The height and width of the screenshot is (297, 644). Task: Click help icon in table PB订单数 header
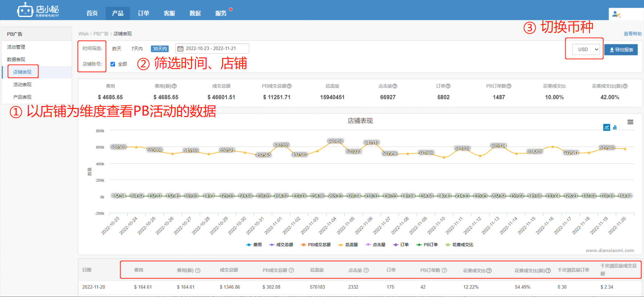point(444,270)
